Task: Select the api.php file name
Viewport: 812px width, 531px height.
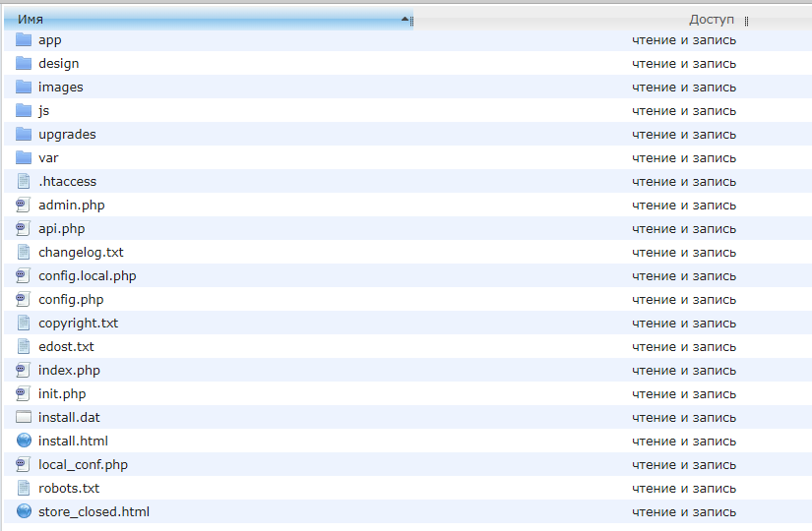Action: (x=62, y=229)
